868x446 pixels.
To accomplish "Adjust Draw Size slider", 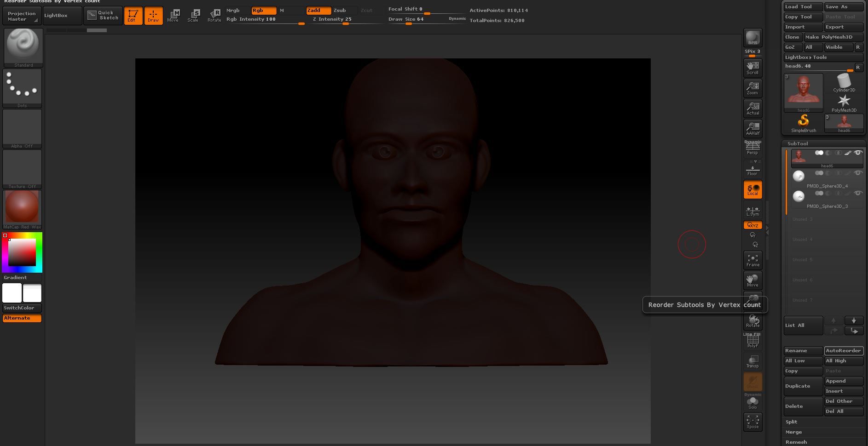I will (x=427, y=20).
